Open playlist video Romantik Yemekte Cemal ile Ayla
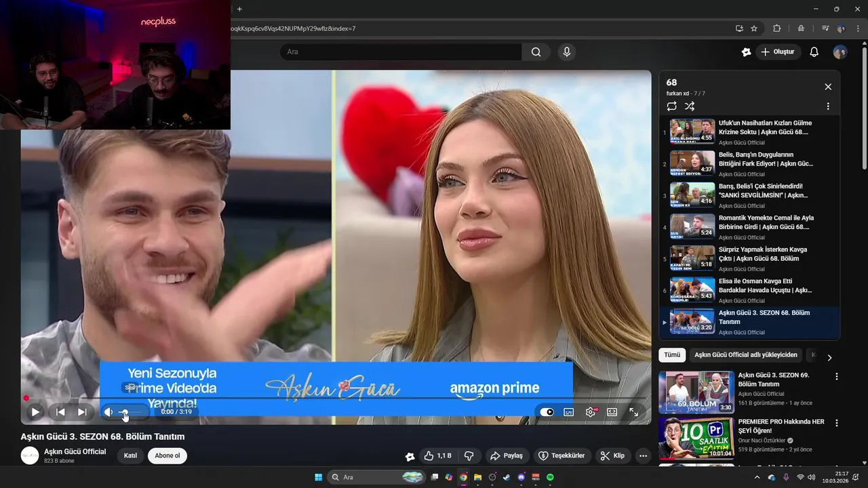Image resolution: width=868 pixels, height=488 pixels. (x=749, y=226)
